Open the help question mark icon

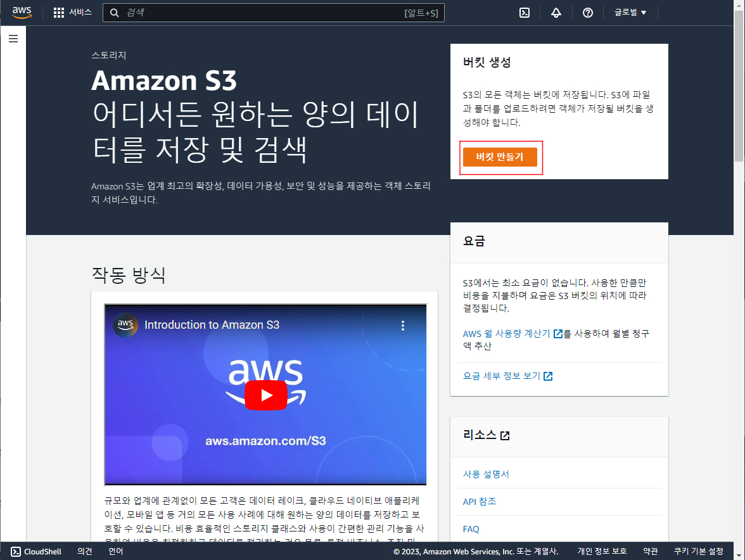pos(588,13)
